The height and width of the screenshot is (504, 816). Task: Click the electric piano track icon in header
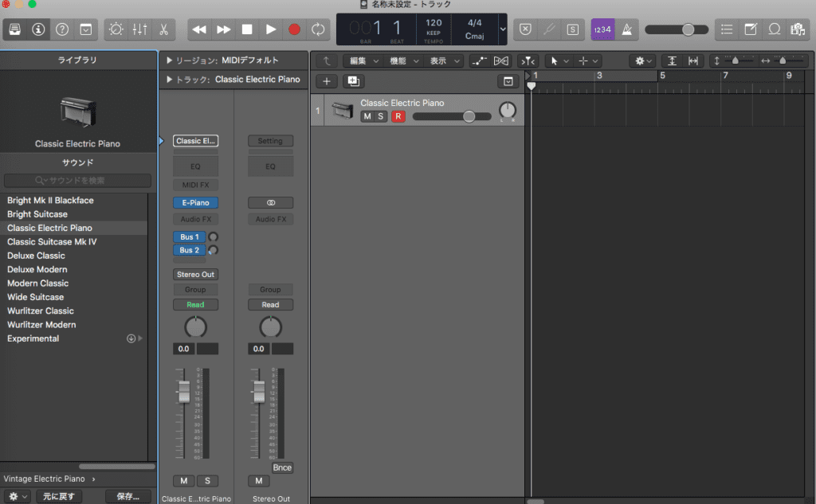pos(343,110)
